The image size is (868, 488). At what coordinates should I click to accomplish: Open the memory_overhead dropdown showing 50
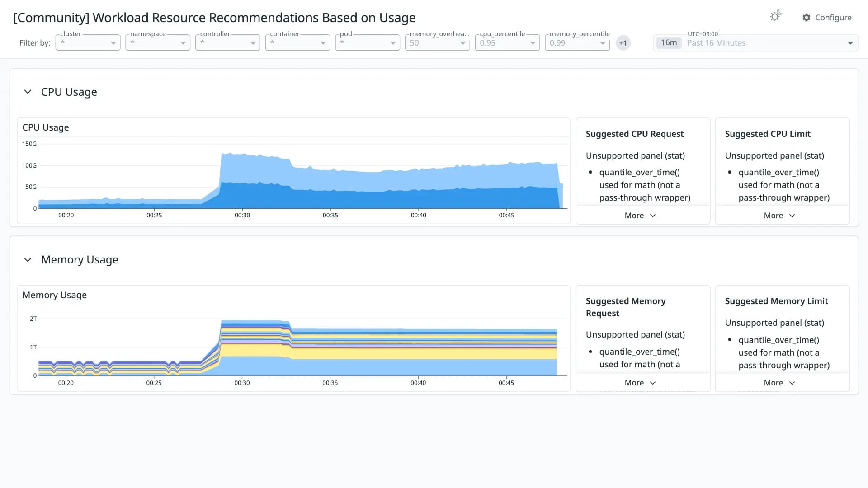tap(438, 43)
